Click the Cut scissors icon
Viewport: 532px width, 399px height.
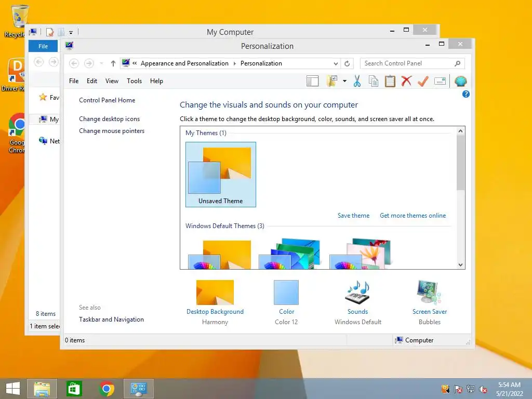coord(357,81)
